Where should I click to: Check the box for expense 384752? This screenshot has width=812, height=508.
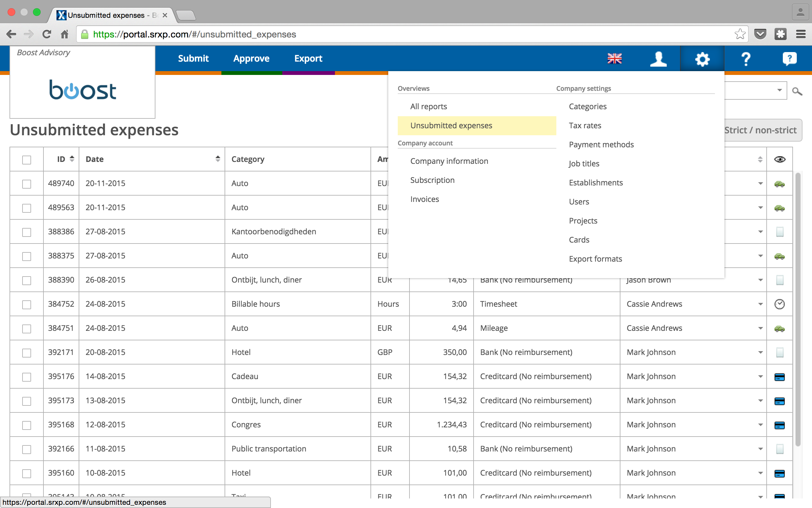click(27, 304)
